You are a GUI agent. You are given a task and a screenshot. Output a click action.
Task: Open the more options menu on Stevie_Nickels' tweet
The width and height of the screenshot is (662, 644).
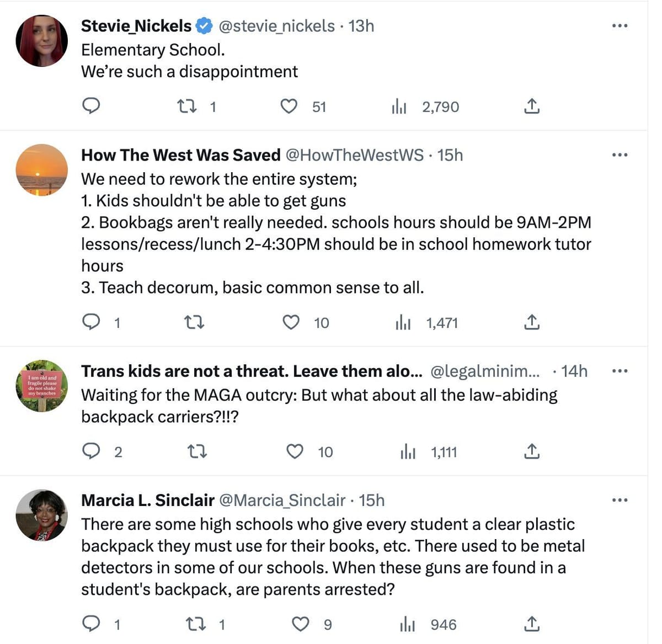(620, 25)
